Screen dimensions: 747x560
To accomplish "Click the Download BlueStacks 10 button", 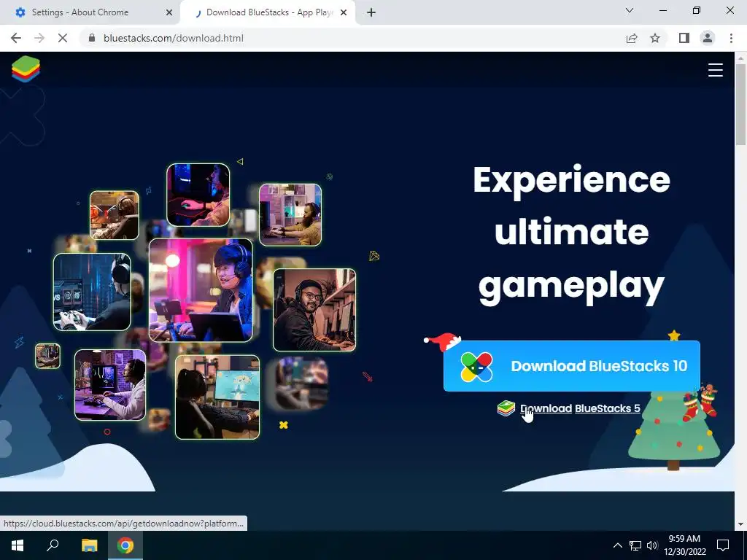I will pos(571,366).
